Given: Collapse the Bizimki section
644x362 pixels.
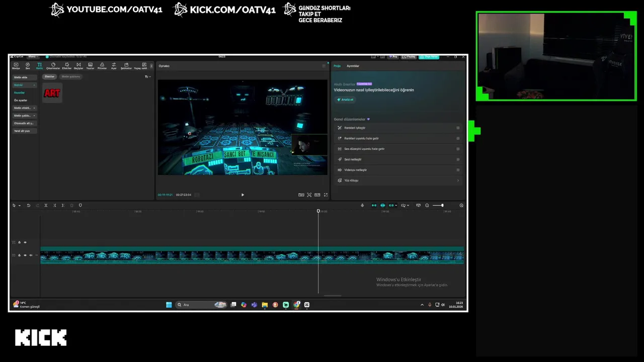Looking at the screenshot, I should [x=24, y=85].
